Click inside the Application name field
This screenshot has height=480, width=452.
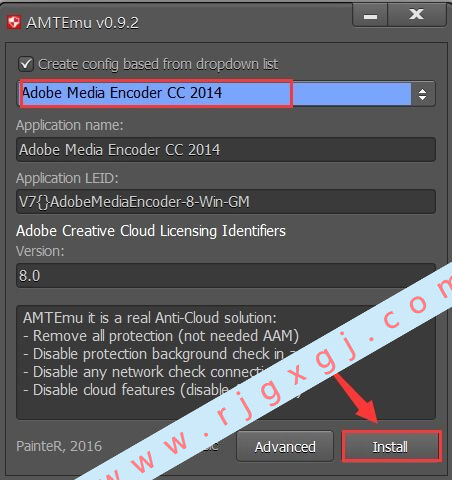pos(226,150)
